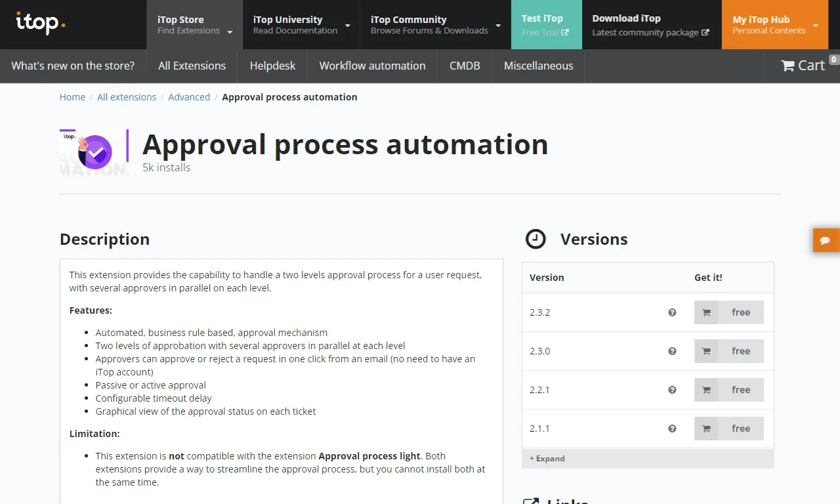Click help icon for version 2.3.2

coord(672,312)
